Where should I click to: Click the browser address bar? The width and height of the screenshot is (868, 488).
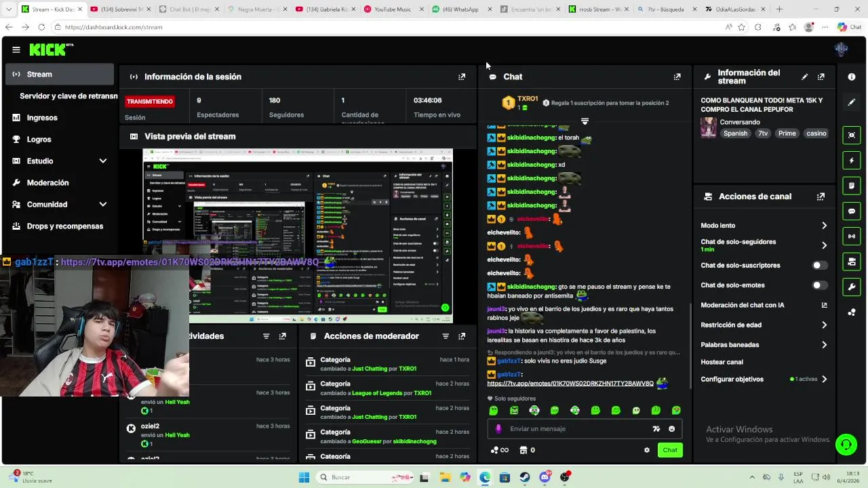387,27
